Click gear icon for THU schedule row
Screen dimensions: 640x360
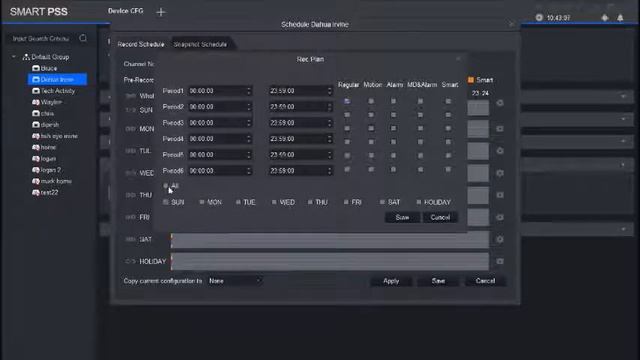pos(500,195)
